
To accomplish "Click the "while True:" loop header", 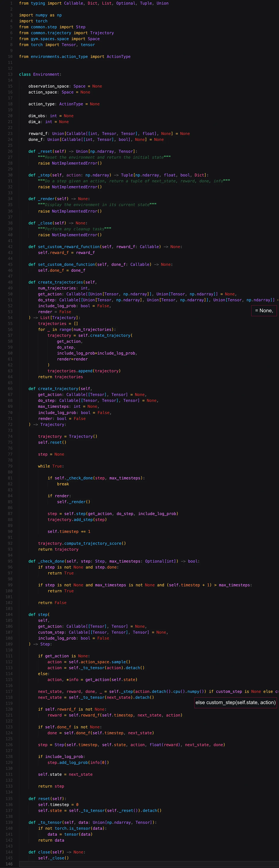I will [x=51, y=466].
